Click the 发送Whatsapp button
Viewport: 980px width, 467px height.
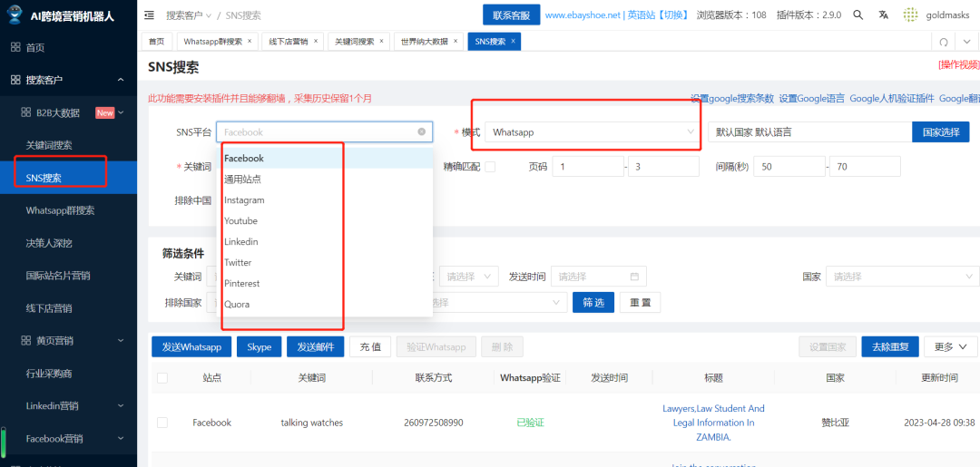191,347
